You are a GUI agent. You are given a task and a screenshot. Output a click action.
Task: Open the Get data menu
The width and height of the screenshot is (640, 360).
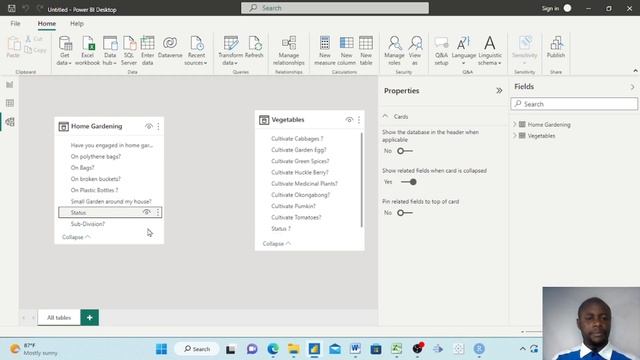pyautogui.click(x=64, y=51)
